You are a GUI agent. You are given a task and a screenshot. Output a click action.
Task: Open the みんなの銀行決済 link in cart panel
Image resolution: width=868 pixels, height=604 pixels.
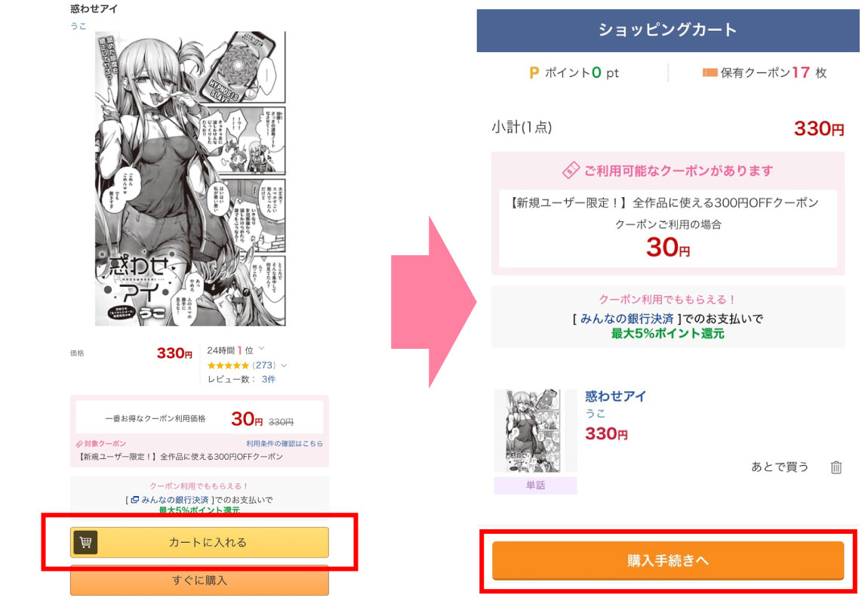626,319
